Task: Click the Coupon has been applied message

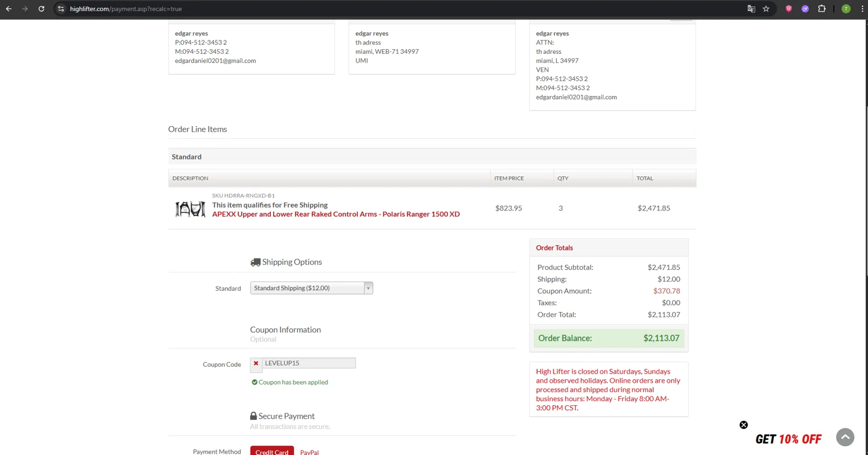Action: tap(293, 382)
